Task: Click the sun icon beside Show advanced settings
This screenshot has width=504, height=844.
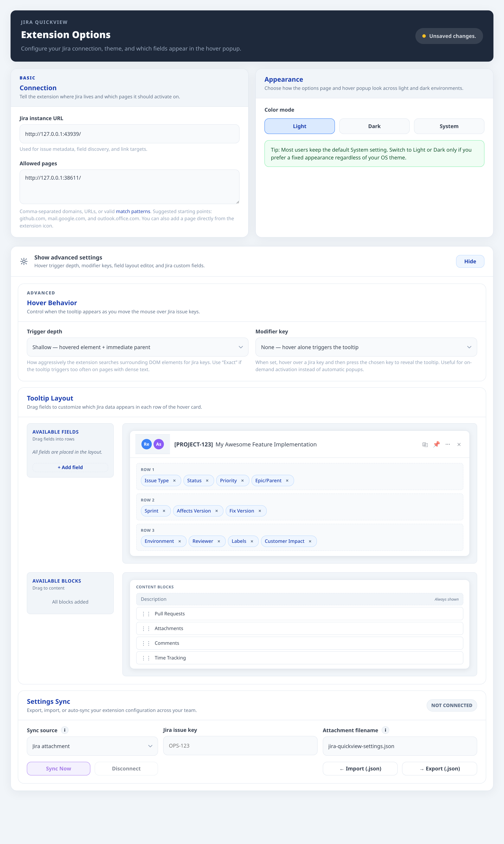Action: (x=24, y=261)
